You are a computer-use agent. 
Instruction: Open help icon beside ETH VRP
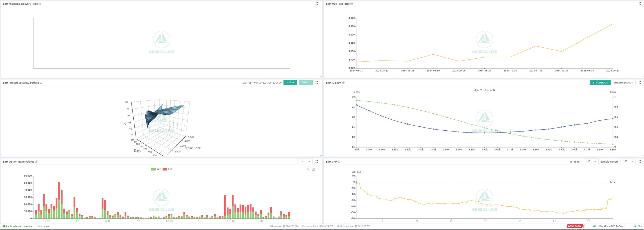(x=339, y=162)
